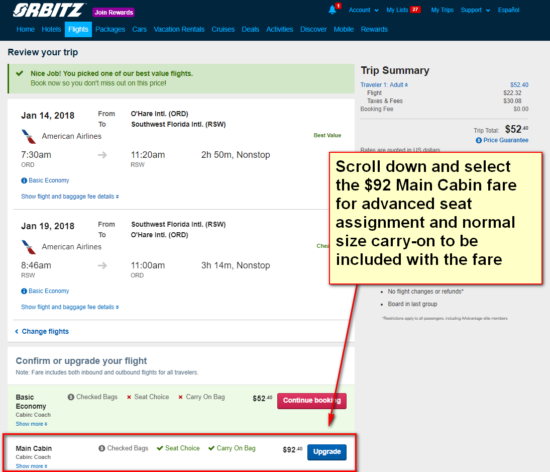Image resolution: width=550 pixels, height=472 pixels.
Task: Expand outbound flight and baggage fee details
Action: point(70,196)
